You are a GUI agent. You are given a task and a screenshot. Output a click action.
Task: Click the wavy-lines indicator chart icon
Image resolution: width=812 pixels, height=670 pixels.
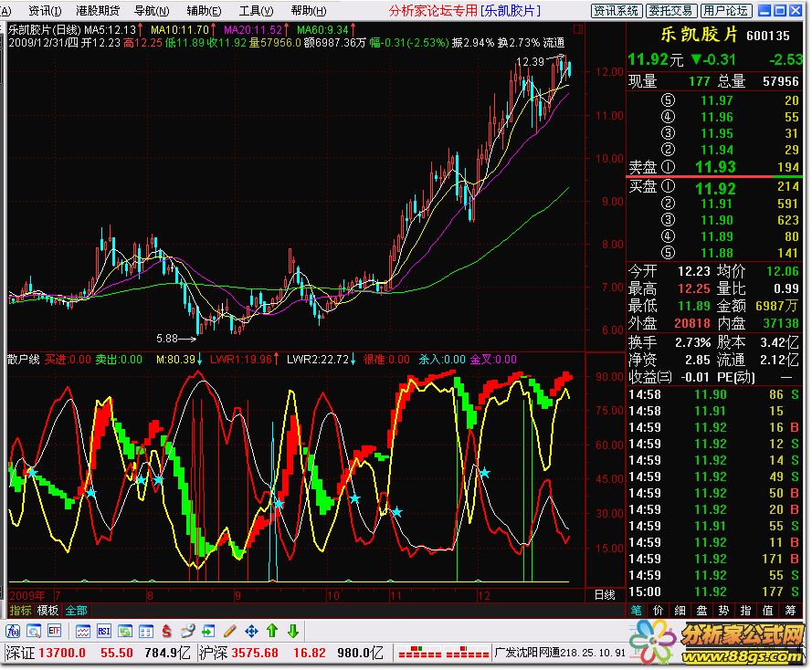click(83, 631)
